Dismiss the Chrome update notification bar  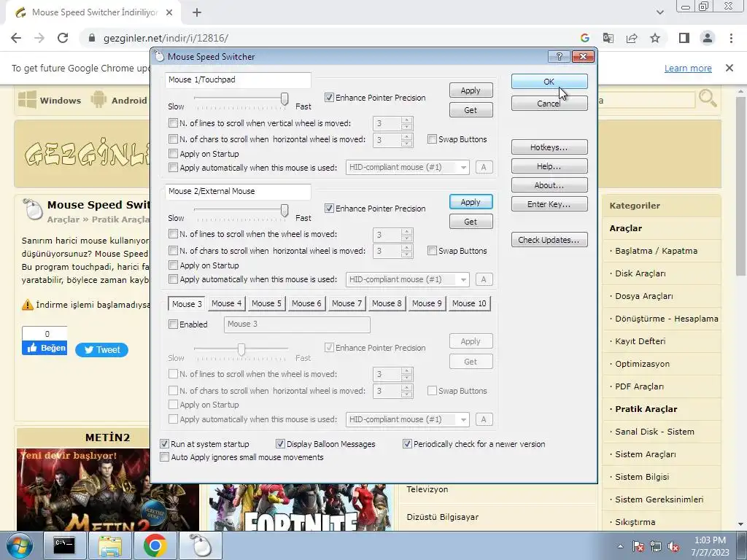pos(729,68)
